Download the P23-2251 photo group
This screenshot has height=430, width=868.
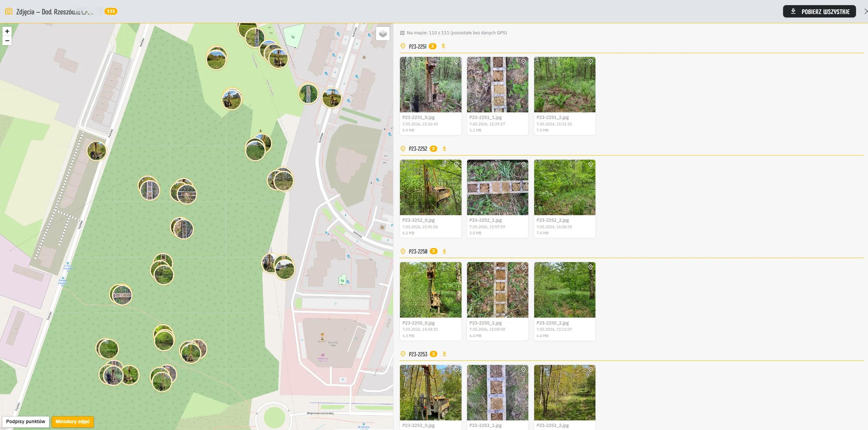click(x=443, y=46)
